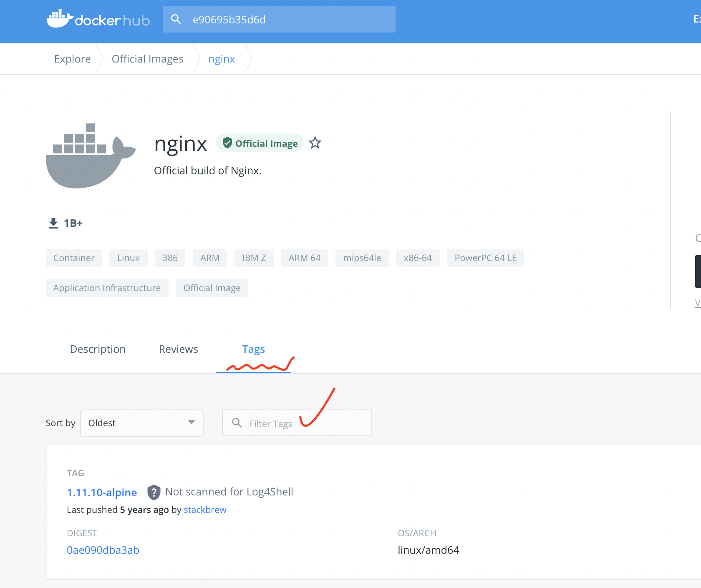Star the nginx repository
The height and width of the screenshot is (588, 701).
point(315,143)
